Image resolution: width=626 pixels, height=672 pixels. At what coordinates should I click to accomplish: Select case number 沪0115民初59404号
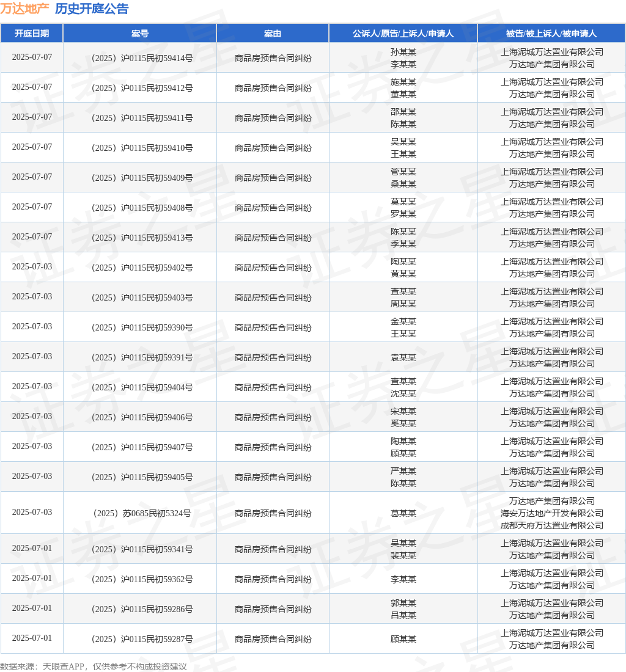(x=142, y=388)
